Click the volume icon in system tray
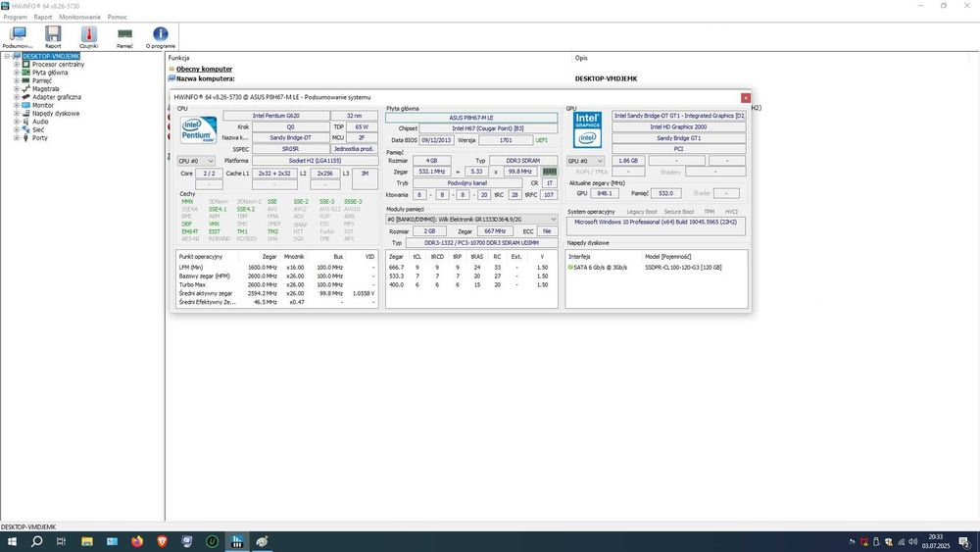 pyautogui.click(x=912, y=542)
